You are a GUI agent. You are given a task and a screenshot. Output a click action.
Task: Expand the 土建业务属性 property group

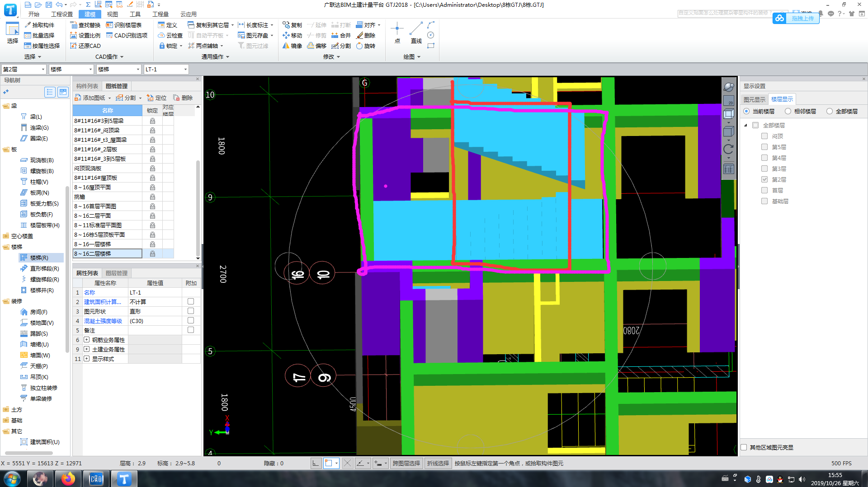pos(86,349)
